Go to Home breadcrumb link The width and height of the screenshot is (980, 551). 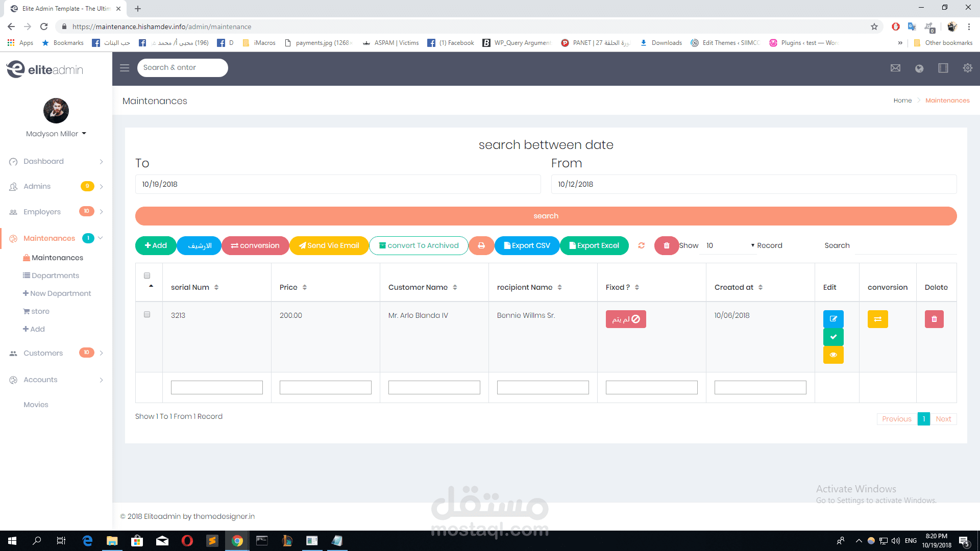[902, 101]
